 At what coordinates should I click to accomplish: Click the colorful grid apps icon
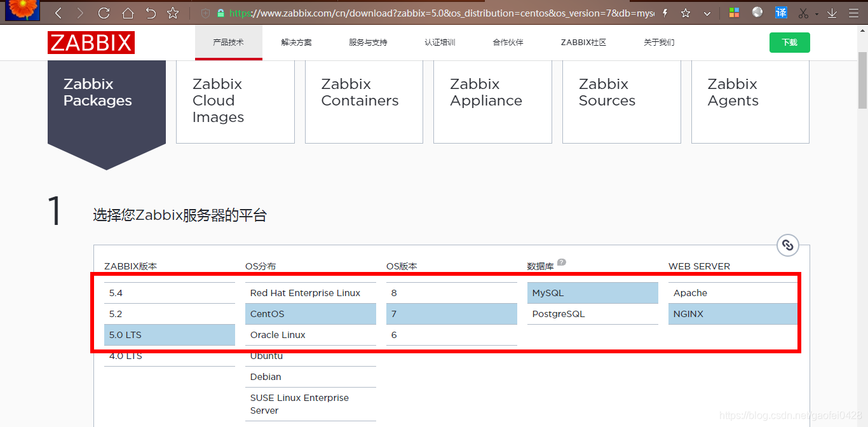734,13
